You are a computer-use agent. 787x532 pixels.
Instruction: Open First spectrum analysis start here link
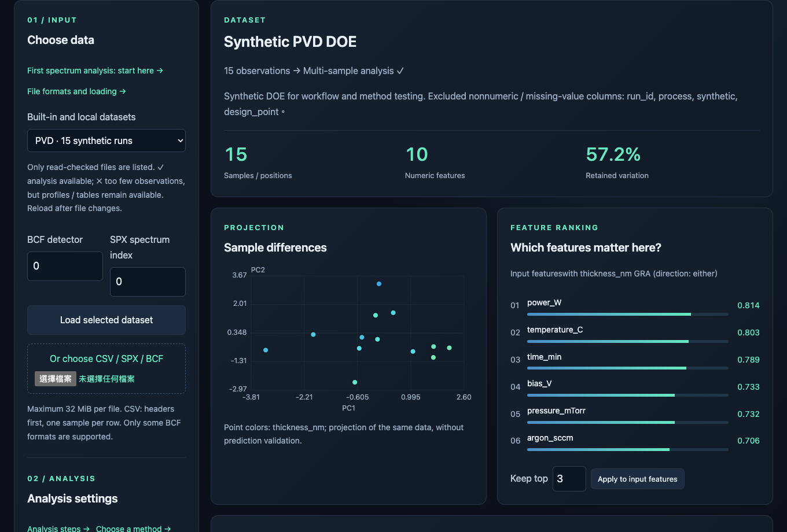pos(95,71)
